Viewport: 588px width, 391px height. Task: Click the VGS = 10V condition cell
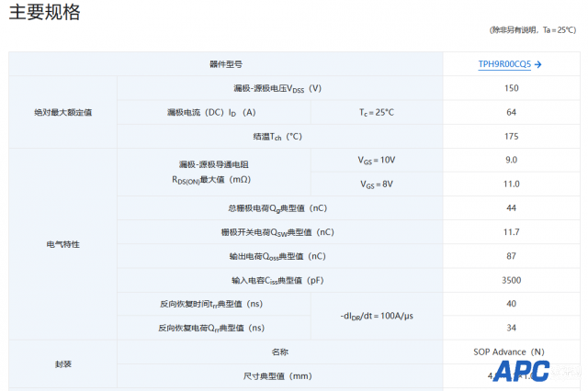tap(376, 160)
